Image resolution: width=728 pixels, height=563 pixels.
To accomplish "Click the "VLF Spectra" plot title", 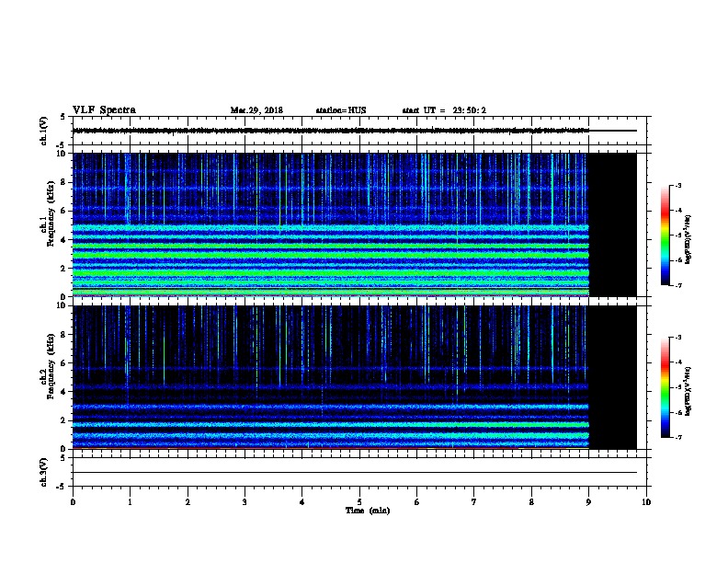I will point(104,110).
